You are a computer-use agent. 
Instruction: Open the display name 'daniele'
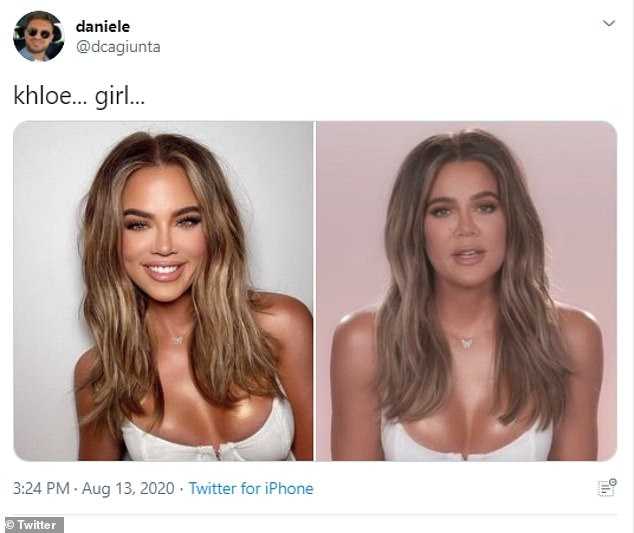click(103, 27)
